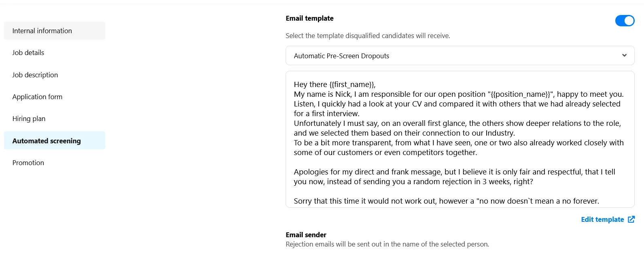The width and height of the screenshot is (644, 253).
Task: Click the external link icon beside Edit template
Action: pyautogui.click(x=631, y=219)
